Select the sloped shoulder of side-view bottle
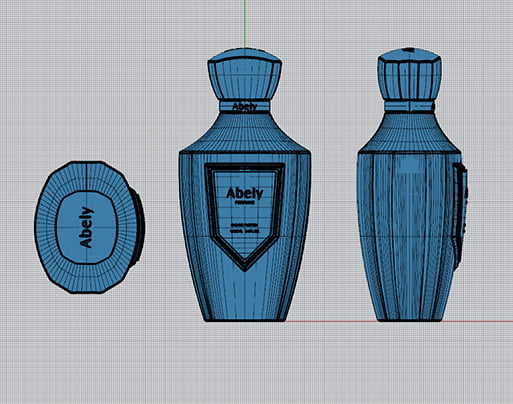513x404 pixels. [x=409, y=133]
